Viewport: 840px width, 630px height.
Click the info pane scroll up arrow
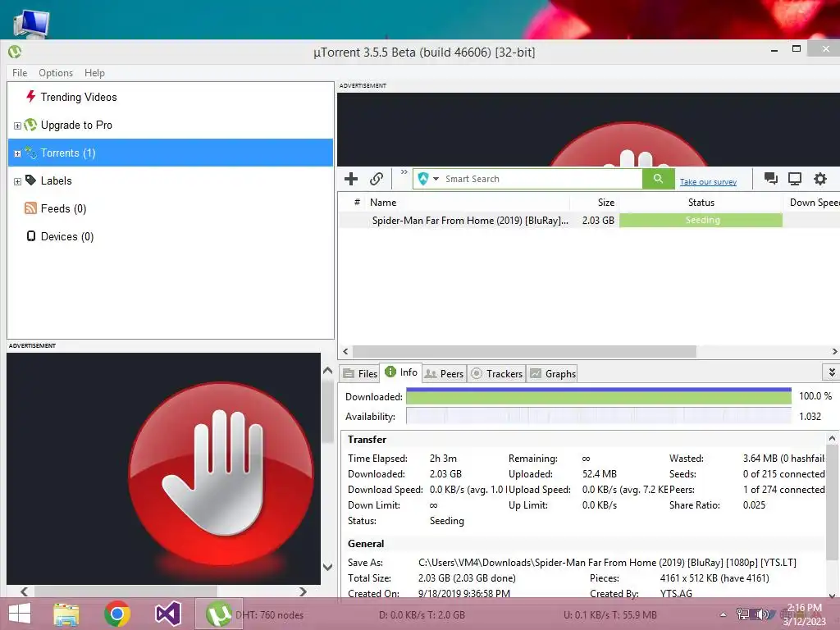[x=832, y=438]
